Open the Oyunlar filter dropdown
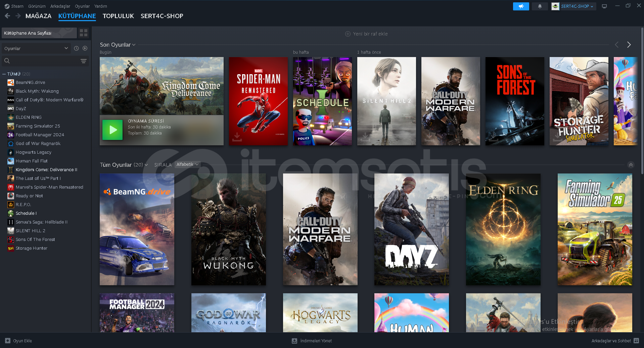The image size is (644, 348). (36, 48)
